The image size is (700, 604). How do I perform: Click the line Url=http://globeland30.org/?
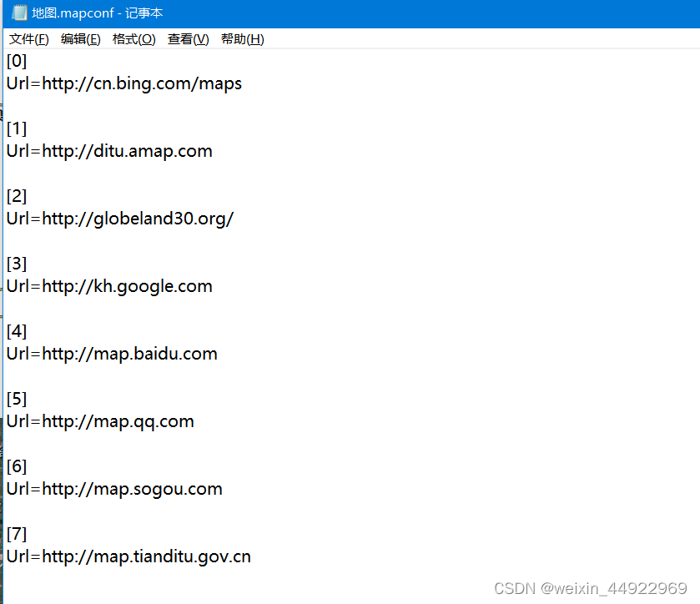[x=120, y=219]
